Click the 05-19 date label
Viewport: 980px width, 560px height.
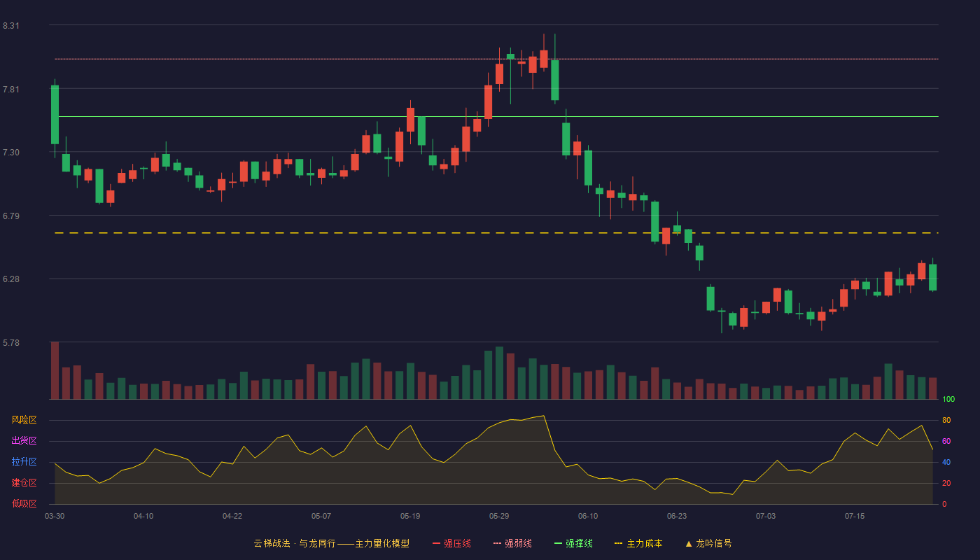pos(410,516)
